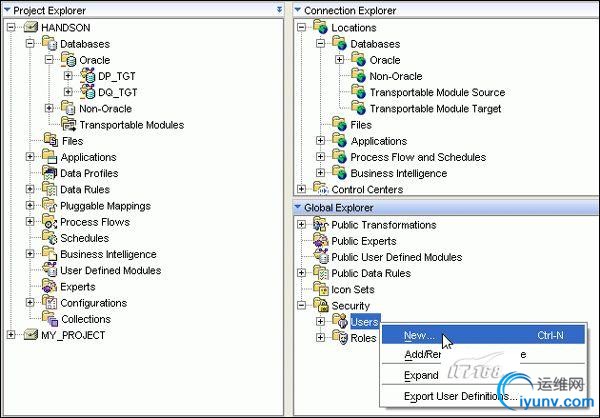
Task: Select Databases in Connection Explorer
Action: point(375,44)
